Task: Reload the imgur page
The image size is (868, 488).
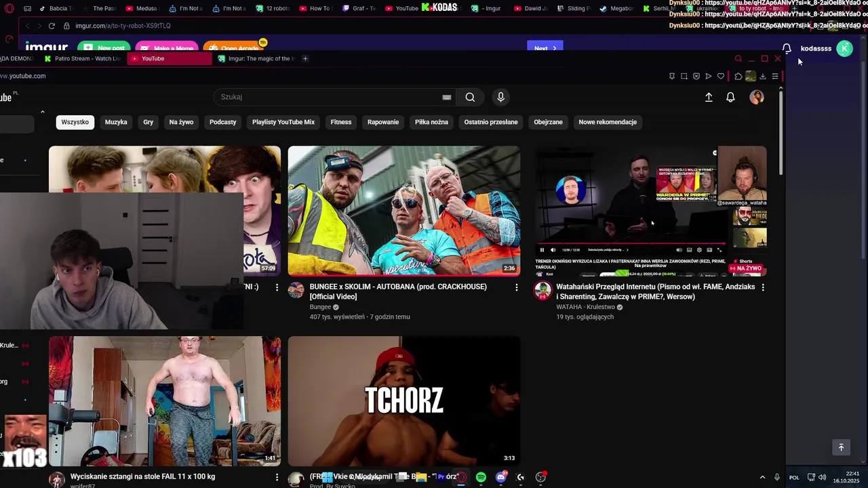Action: pos(52,26)
